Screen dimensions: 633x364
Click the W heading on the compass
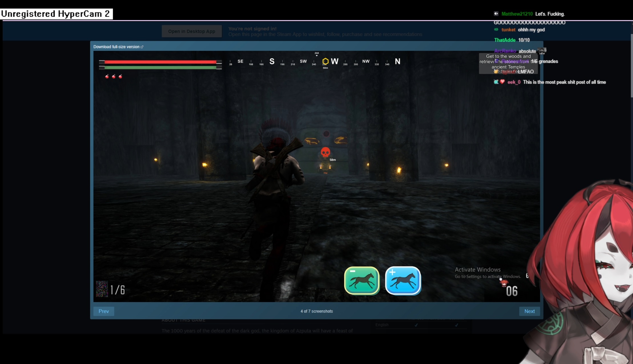pyautogui.click(x=335, y=61)
